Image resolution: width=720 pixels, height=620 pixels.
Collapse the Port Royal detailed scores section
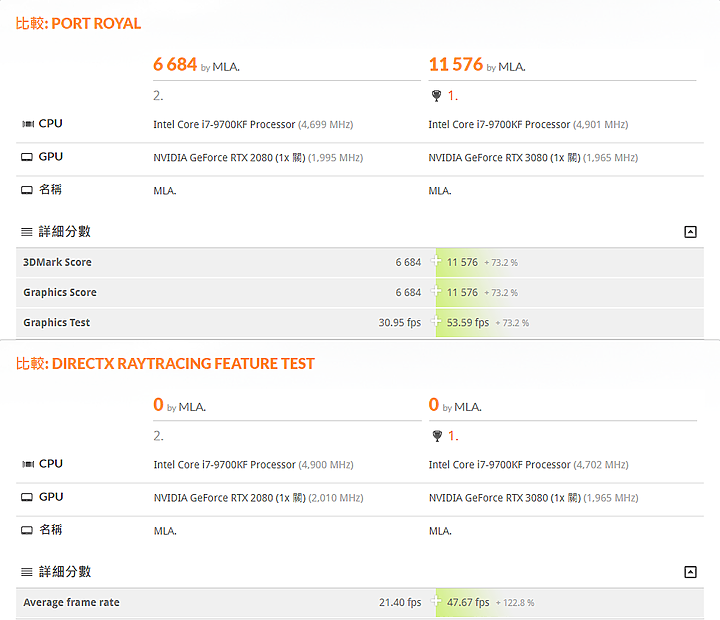click(690, 232)
